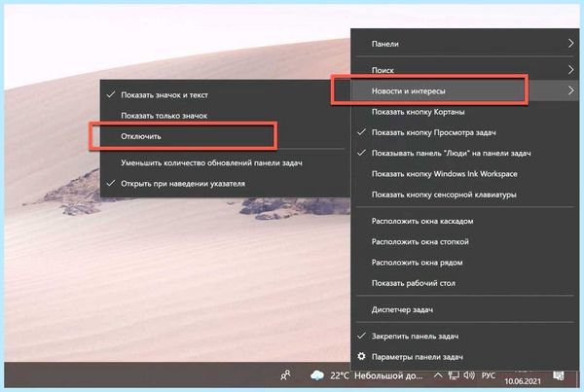Switch input language РУС indicator
The width and height of the screenshot is (584, 392).
[489, 375]
